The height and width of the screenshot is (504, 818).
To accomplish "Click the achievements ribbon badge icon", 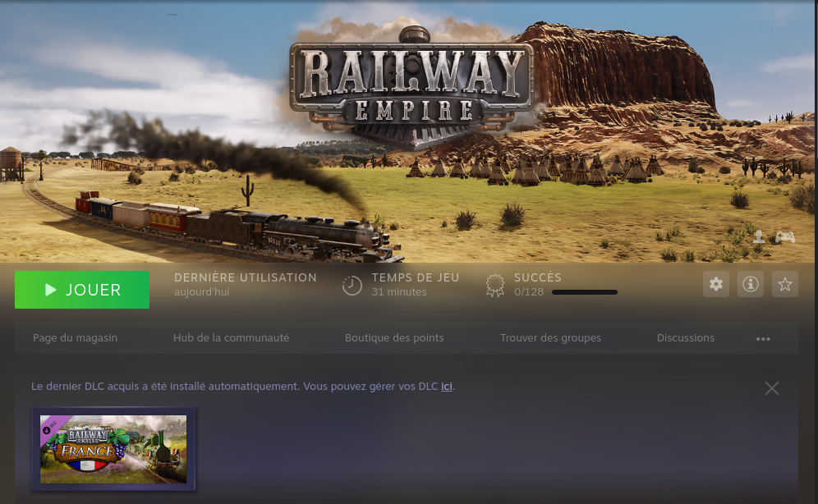I will [494, 285].
